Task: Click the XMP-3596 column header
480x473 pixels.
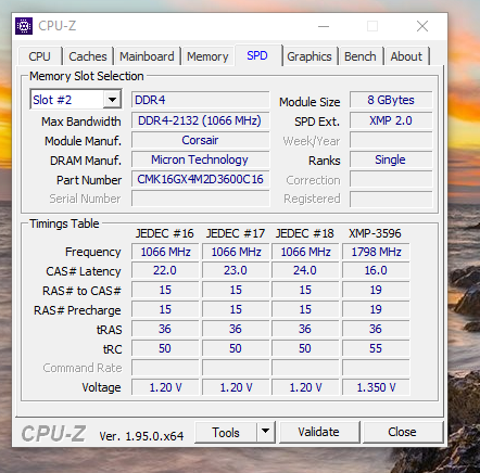Action: coord(375,233)
